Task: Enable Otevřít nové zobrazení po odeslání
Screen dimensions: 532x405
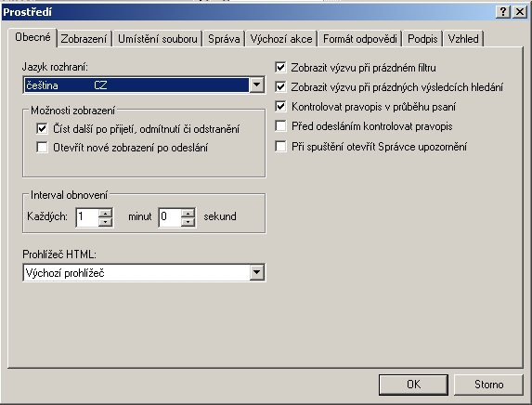Action: (x=42, y=148)
